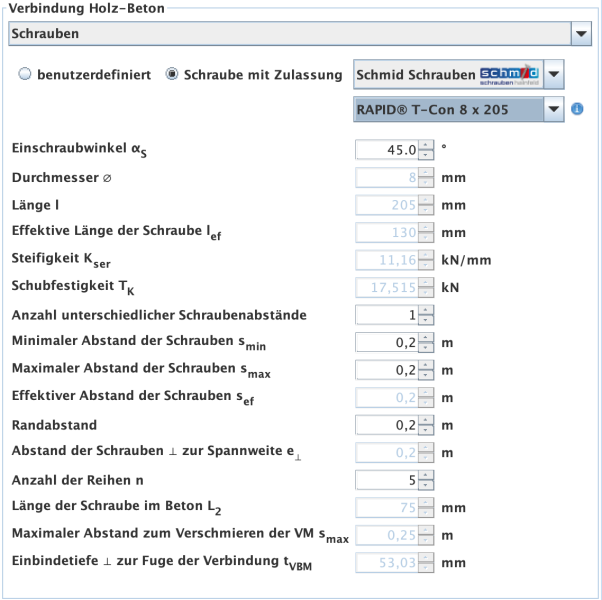The height and width of the screenshot is (600, 602).
Task: Increase Anzahl der Reihen stepper up
Action: point(426,475)
